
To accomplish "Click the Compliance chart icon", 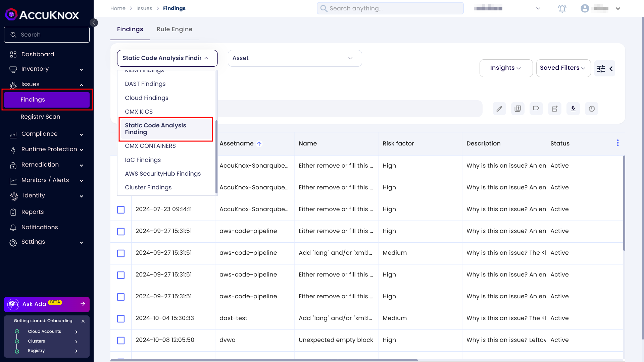I will click(x=13, y=135).
